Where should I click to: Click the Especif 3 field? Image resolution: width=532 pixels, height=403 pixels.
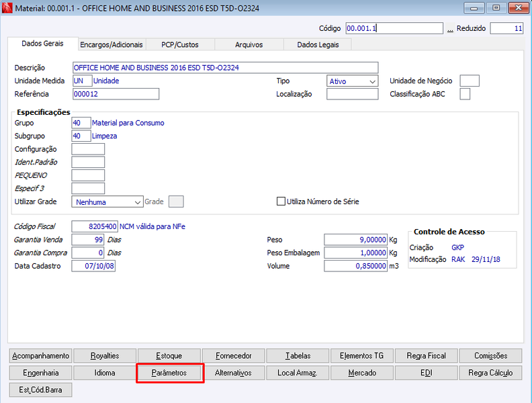88,188
